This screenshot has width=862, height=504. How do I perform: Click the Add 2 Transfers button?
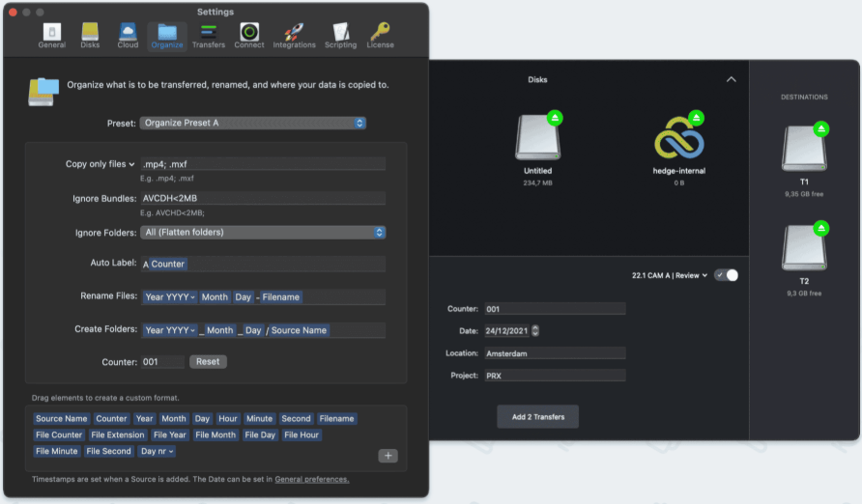(537, 417)
